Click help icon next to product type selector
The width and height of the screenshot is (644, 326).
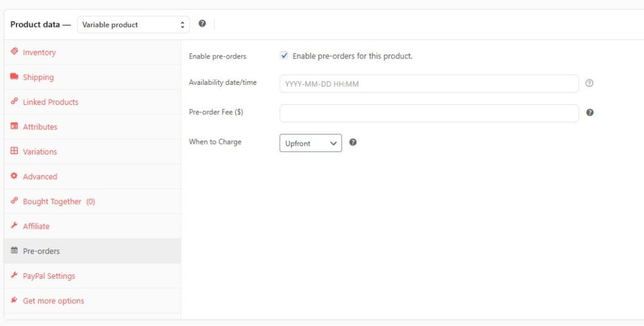pyautogui.click(x=202, y=24)
